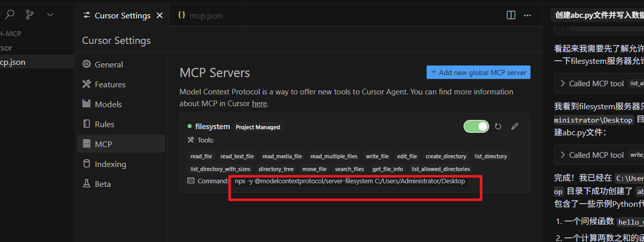This screenshot has height=242, width=644.
Task: Open source control branch icon
Action: coord(30,15)
